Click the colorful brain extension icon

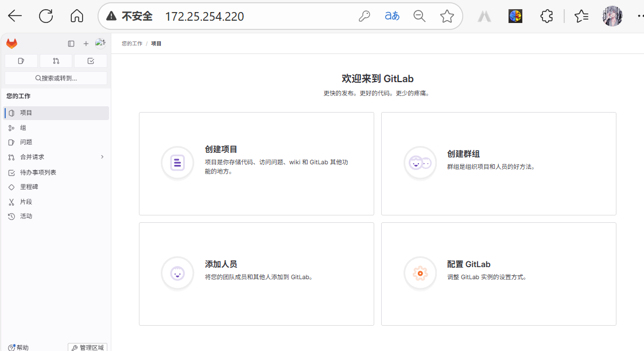click(x=515, y=16)
